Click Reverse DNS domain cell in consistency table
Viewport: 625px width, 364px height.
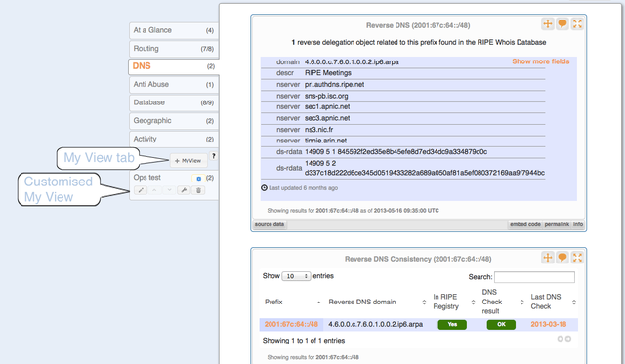point(375,325)
